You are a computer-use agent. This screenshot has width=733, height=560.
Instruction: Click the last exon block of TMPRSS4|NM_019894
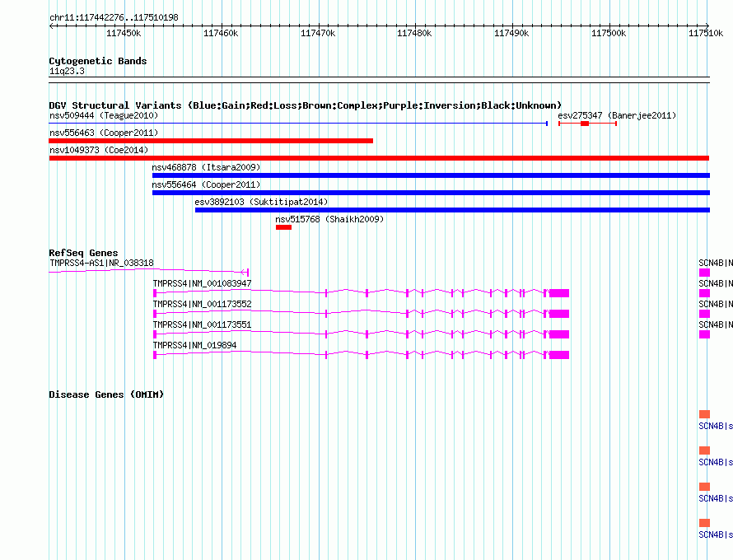point(559,355)
